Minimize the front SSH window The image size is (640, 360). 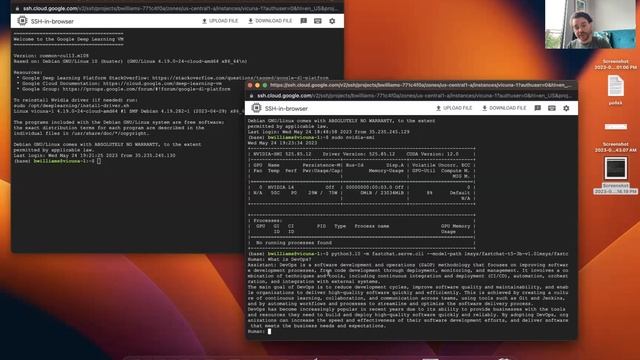[258, 85]
